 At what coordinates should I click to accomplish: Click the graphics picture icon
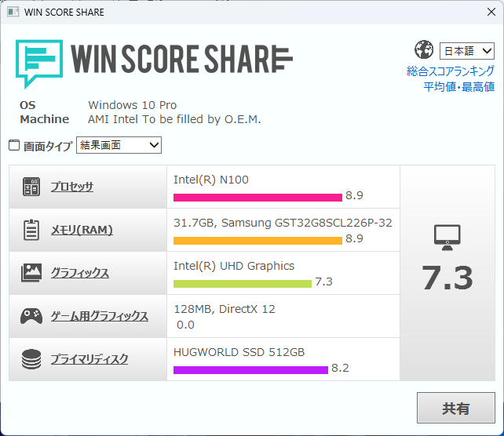click(31, 273)
